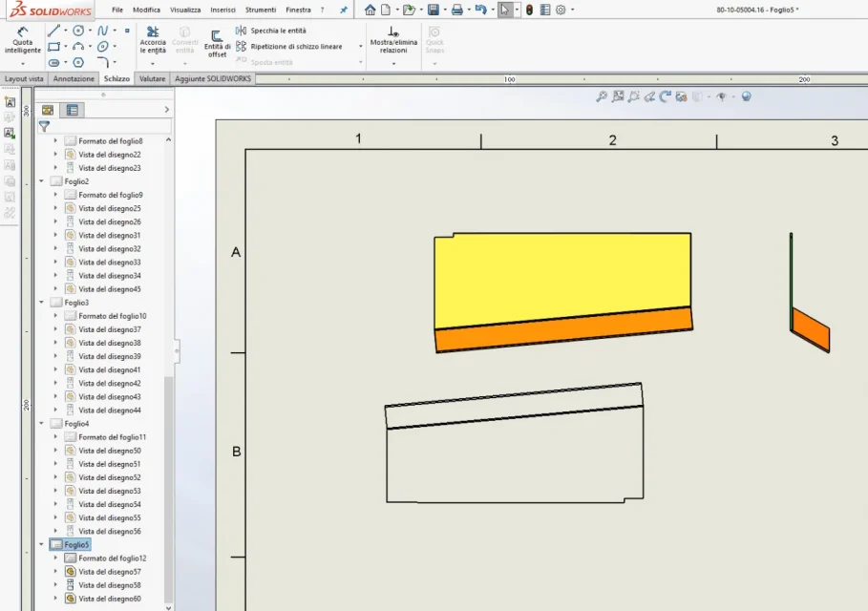Open Mostra/elimina relazioni tool
Image resolution: width=868 pixels, height=611 pixels.
click(x=393, y=40)
